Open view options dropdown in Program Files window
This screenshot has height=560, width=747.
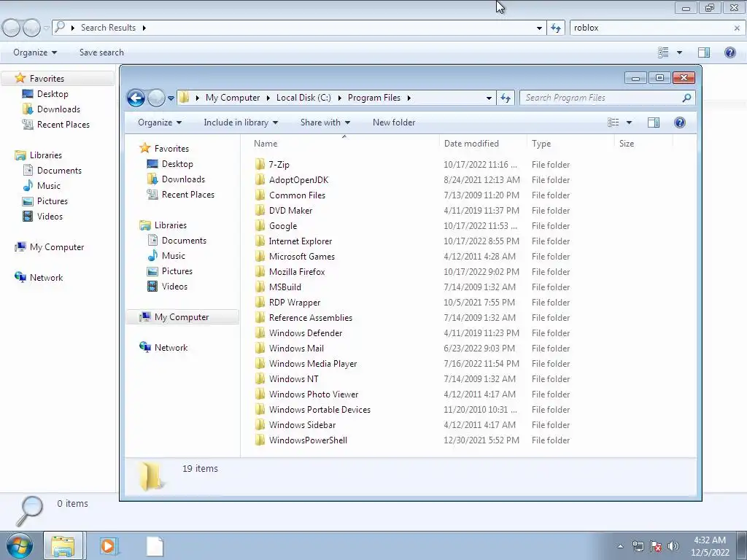(x=629, y=122)
